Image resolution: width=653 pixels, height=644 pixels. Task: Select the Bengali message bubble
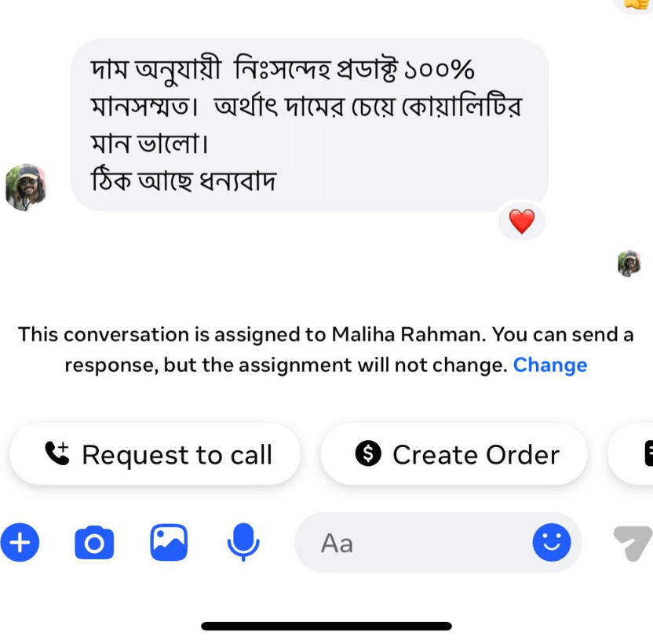(x=309, y=125)
